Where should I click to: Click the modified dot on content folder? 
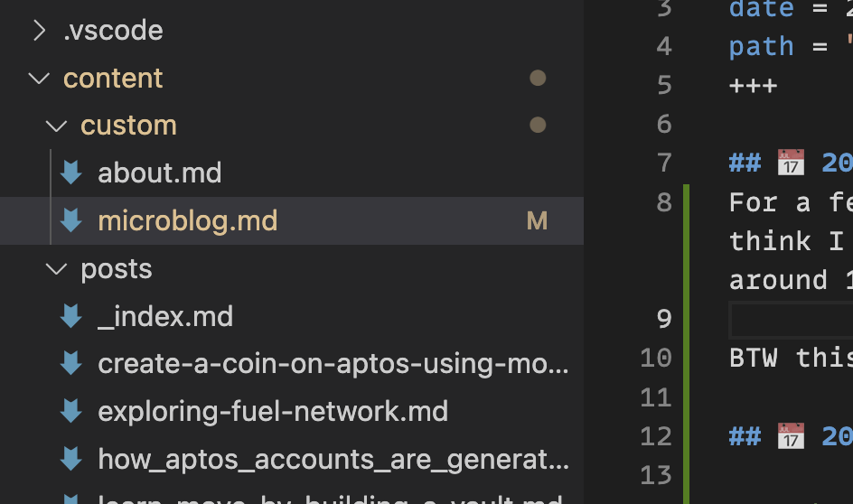tap(538, 79)
